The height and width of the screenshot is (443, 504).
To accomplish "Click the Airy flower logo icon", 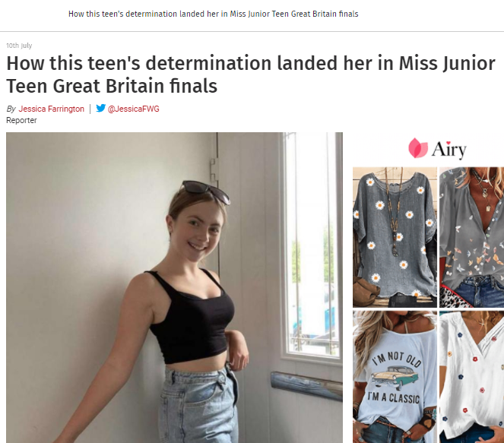I will tap(417, 148).
